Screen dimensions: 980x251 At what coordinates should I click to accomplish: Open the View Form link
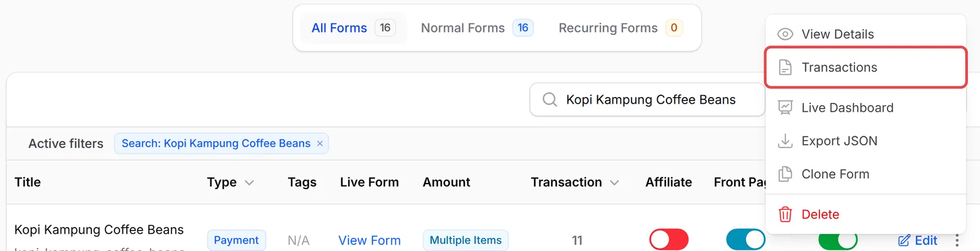pos(369,241)
